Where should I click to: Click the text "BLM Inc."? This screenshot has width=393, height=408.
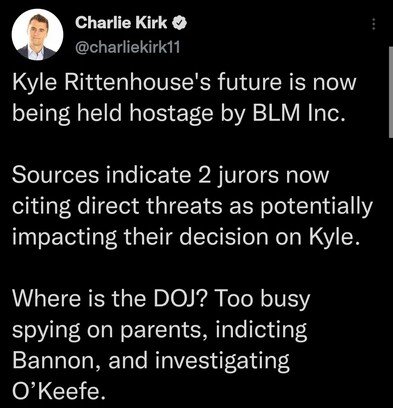[298, 114]
